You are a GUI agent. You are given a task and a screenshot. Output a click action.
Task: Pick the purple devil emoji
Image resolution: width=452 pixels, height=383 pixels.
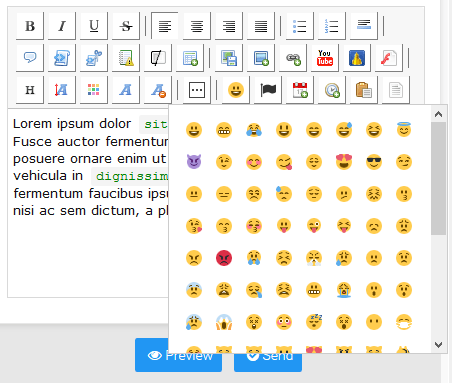(x=194, y=162)
